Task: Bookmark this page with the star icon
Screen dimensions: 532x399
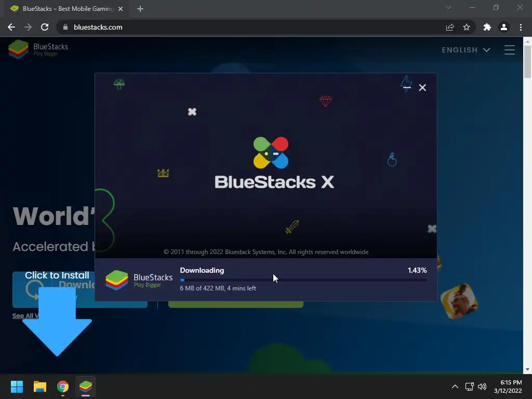Action: click(467, 27)
